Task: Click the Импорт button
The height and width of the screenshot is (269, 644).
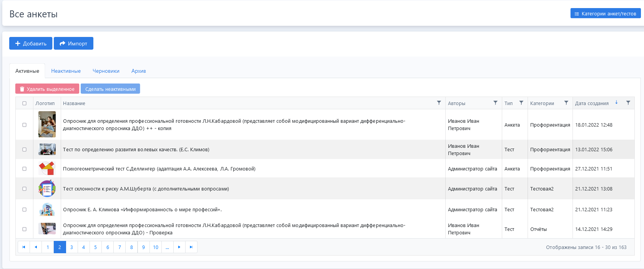Action: point(73,43)
